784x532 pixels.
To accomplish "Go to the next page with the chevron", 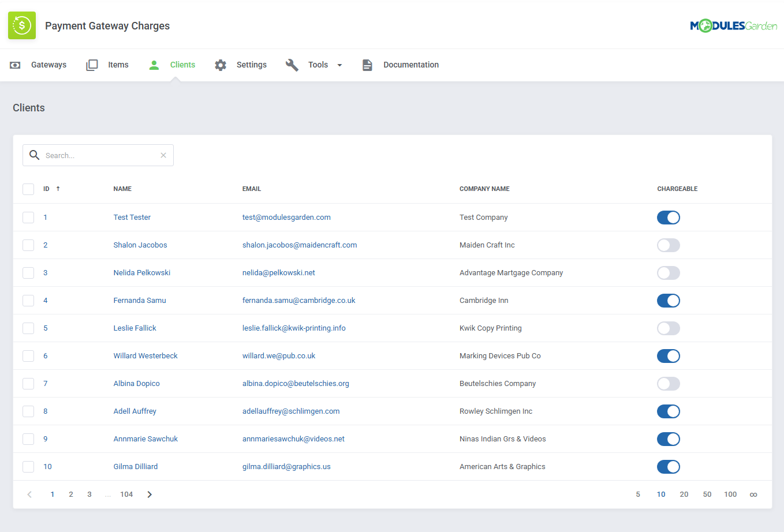I will pyautogui.click(x=149, y=494).
